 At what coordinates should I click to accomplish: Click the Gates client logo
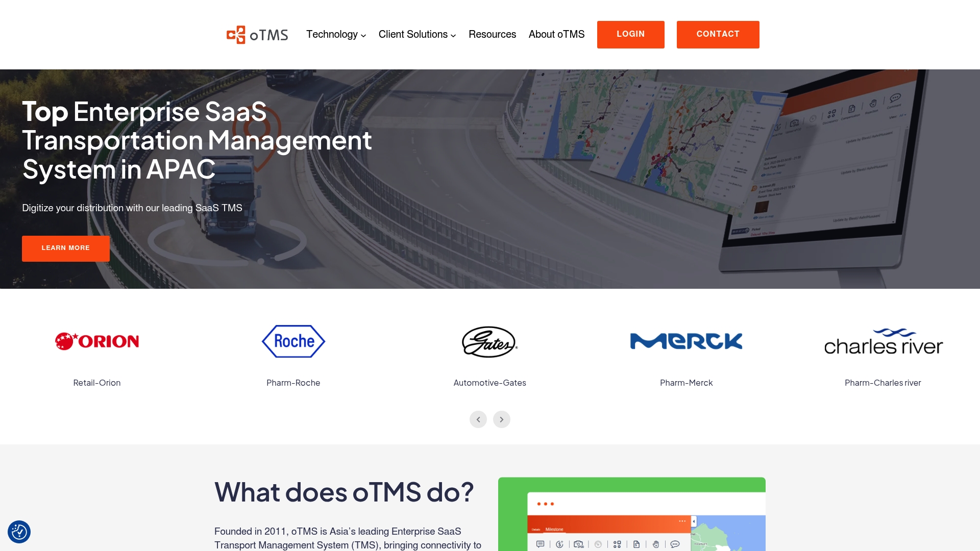coord(490,342)
